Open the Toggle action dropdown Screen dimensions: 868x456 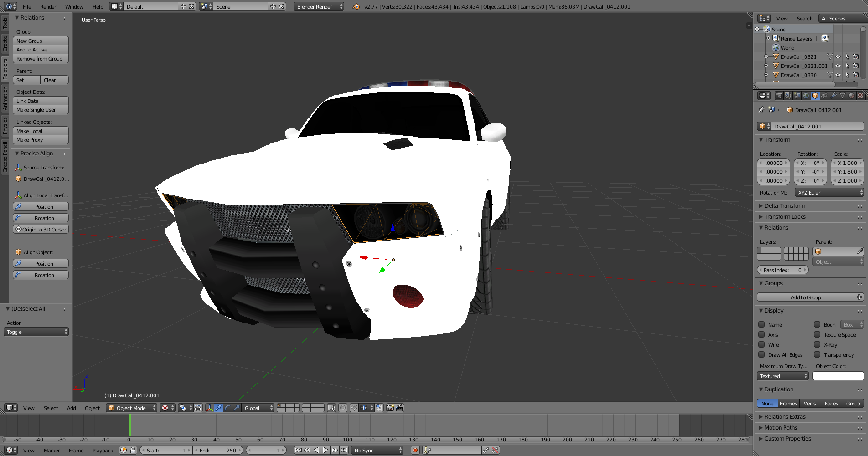tap(36, 332)
